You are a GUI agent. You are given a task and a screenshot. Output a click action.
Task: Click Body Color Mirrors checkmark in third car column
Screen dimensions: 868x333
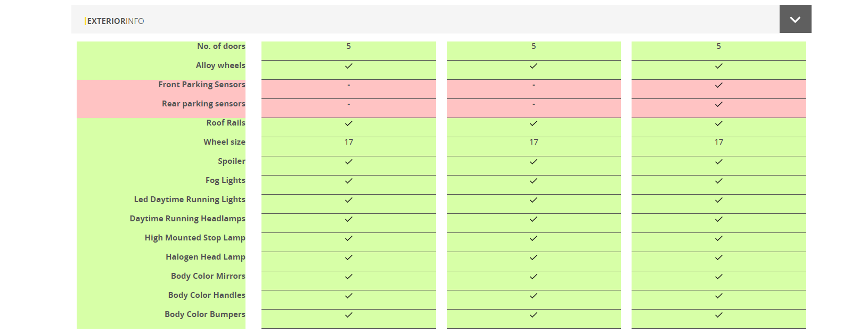(x=718, y=277)
